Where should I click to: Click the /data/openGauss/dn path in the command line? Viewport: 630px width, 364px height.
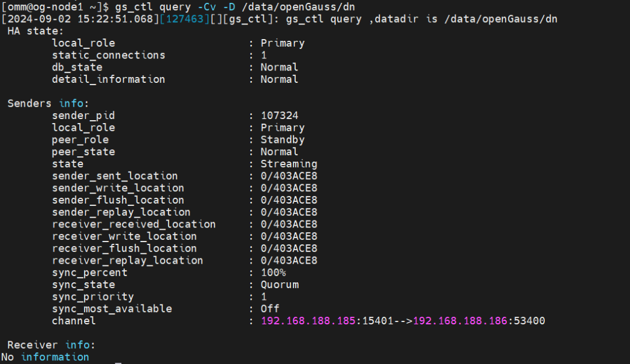coord(298,7)
